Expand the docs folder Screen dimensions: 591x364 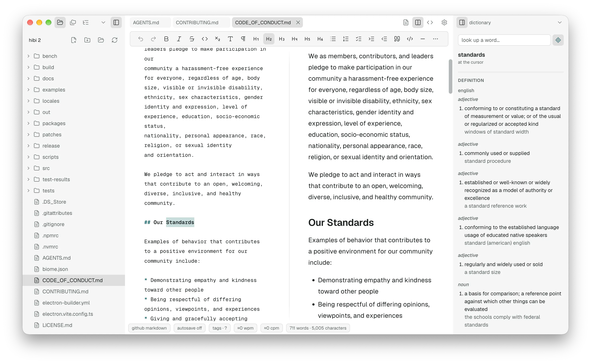28,78
